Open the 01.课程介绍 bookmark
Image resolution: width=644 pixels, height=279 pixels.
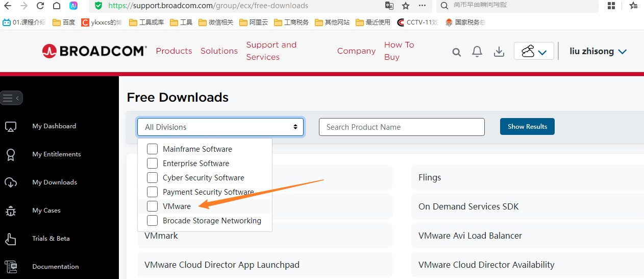[x=24, y=22]
